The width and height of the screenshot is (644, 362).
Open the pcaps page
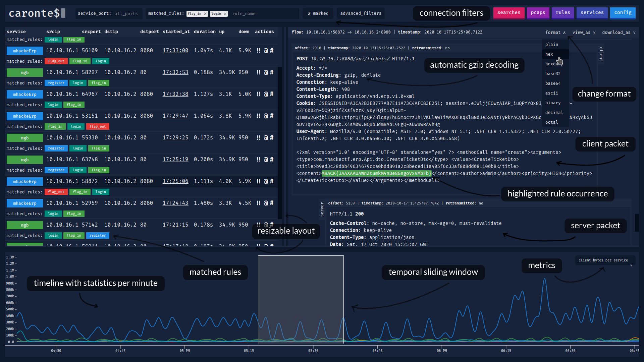[538, 13]
